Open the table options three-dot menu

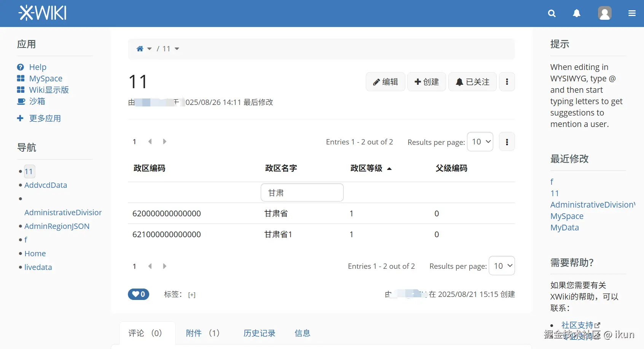click(x=507, y=141)
